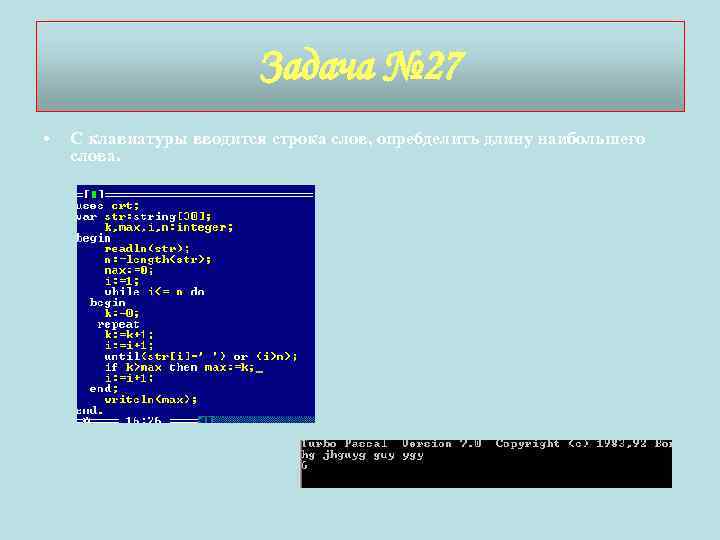Select the task description starting "С клавиатуры вводится"
Screen dimensions: 720x540
(x=357, y=146)
